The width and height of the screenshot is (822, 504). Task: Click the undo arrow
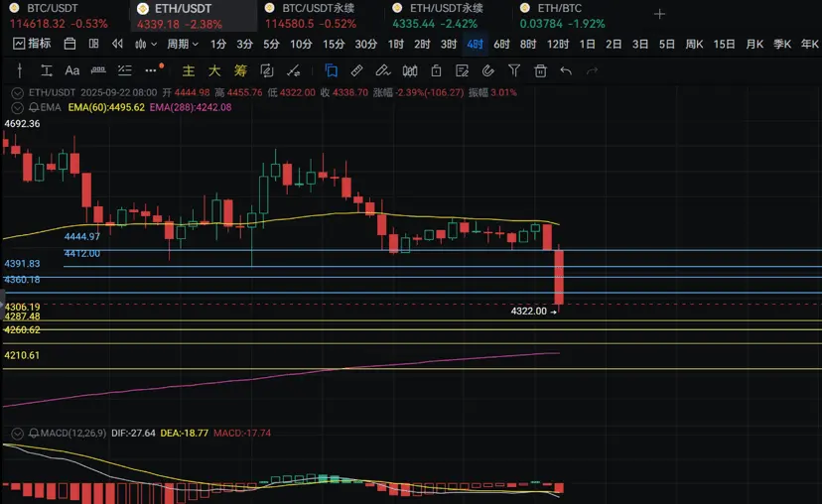(566, 70)
